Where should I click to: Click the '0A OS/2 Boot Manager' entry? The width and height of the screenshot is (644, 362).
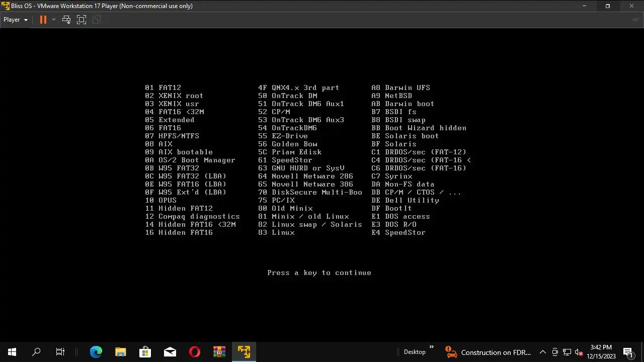[190, 160]
